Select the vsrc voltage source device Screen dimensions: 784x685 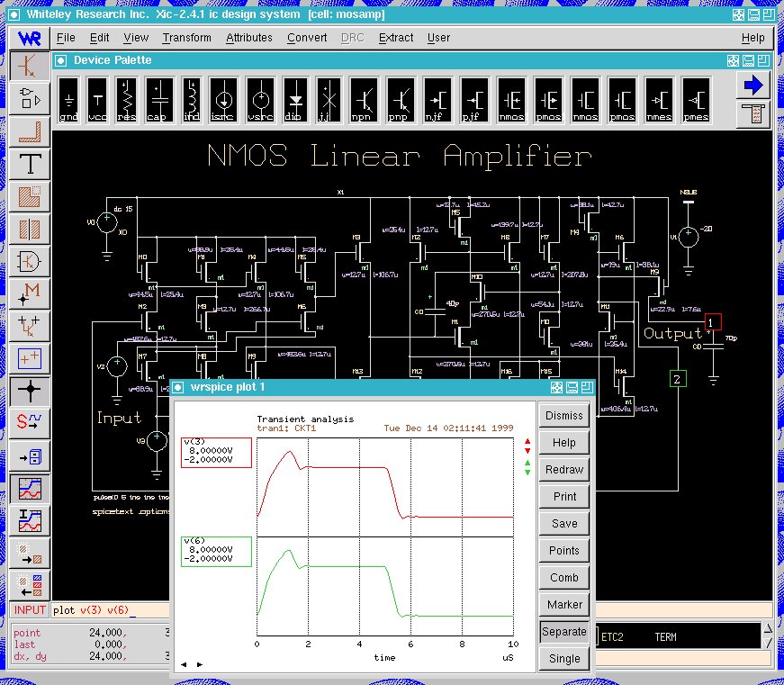pyautogui.click(x=260, y=100)
